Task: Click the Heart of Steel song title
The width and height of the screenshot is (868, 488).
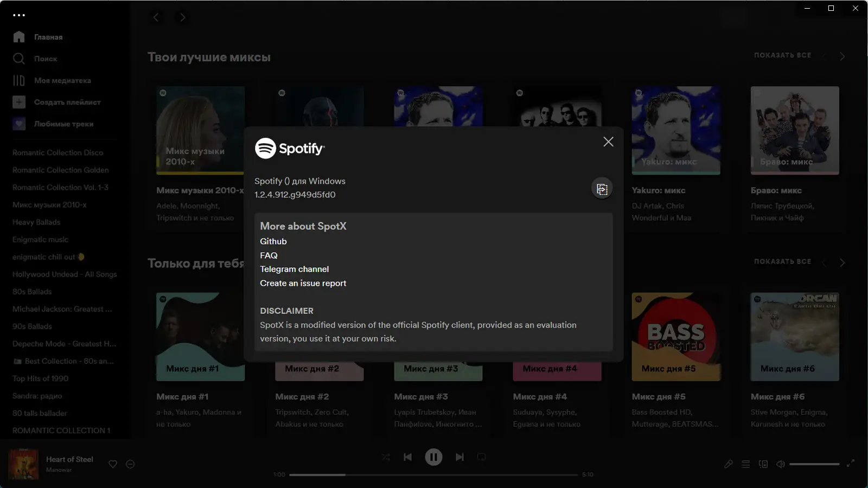Action: (x=69, y=459)
